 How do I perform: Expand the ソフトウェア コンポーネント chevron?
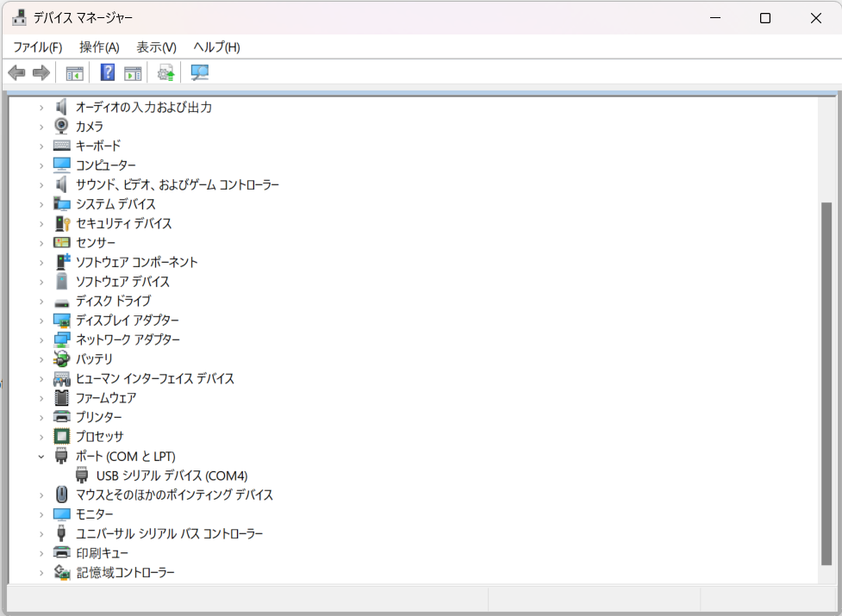tap(41, 263)
